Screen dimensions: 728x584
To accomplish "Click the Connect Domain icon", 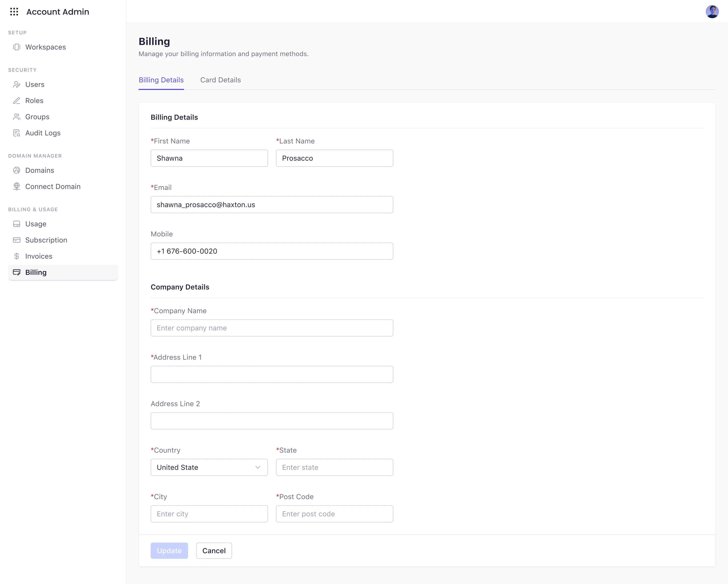I will (x=16, y=187).
